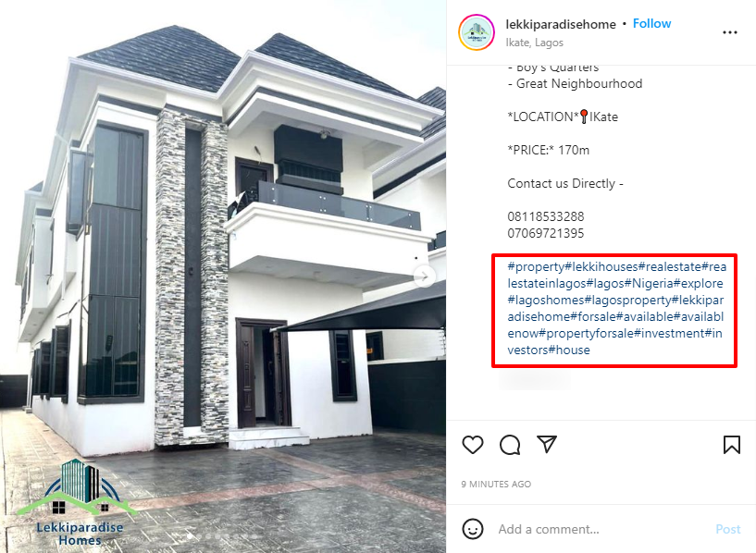Open the #lagoshomes hashtag
The width and height of the screenshot is (756, 553).
pyautogui.click(x=546, y=301)
